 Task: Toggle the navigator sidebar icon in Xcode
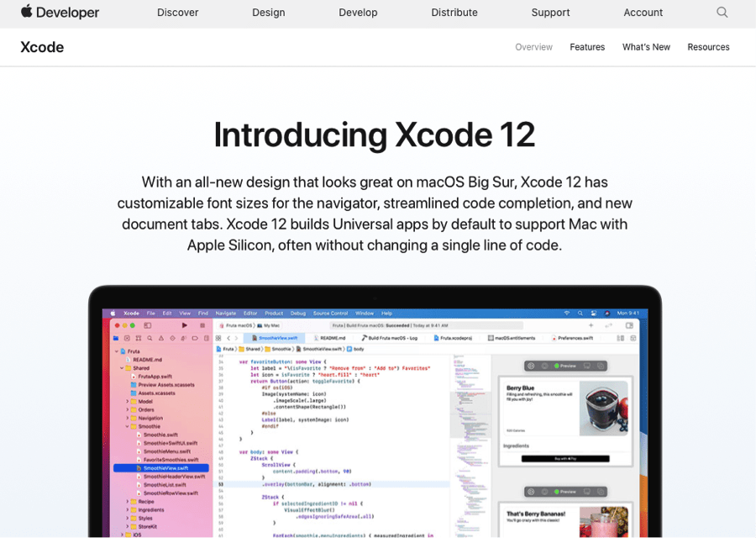pyautogui.click(x=148, y=325)
